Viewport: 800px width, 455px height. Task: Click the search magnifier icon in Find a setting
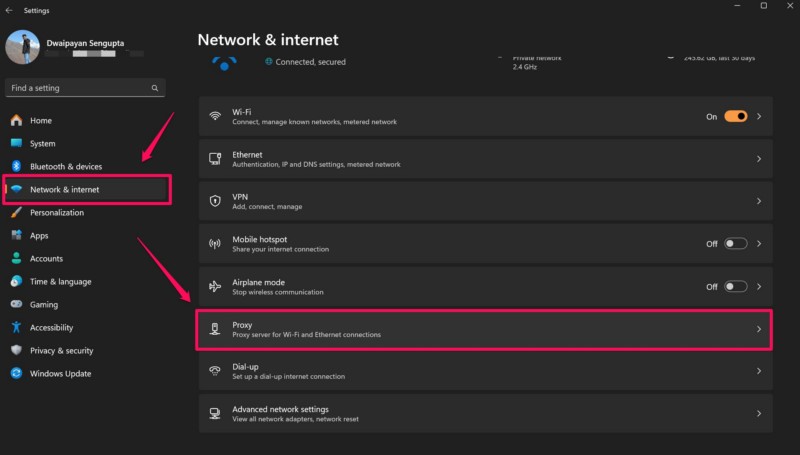point(155,88)
